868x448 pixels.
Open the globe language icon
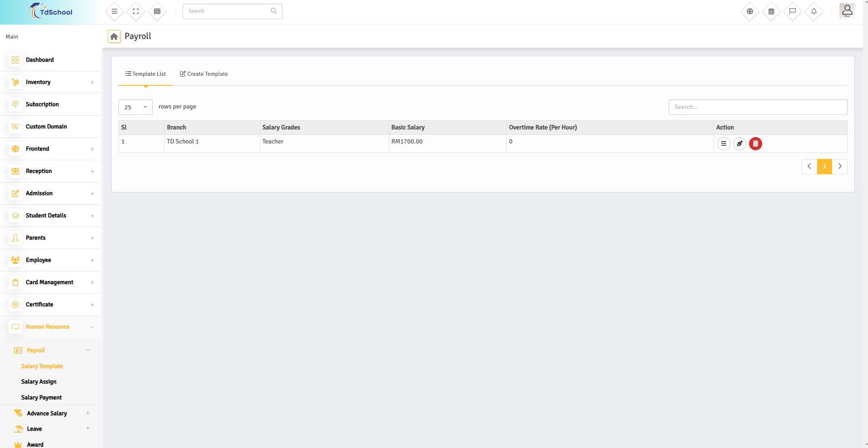(x=750, y=11)
